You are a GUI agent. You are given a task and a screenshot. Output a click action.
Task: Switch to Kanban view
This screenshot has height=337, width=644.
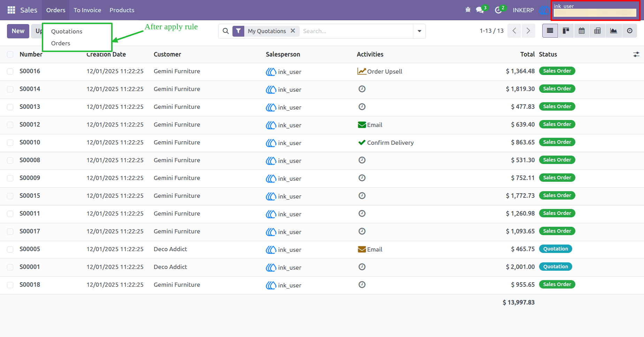pyautogui.click(x=566, y=31)
